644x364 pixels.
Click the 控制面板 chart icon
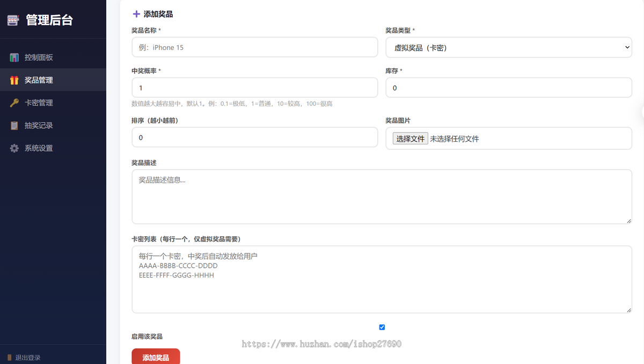pyautogui.click(x=14, y=57)
